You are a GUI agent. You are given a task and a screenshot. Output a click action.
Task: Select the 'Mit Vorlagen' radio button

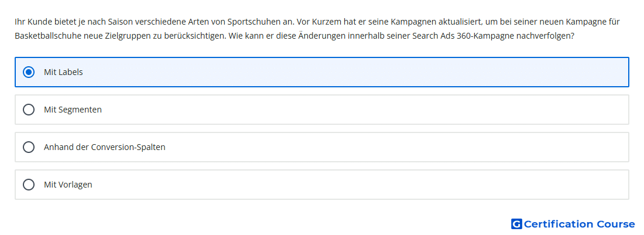(28, 185)
